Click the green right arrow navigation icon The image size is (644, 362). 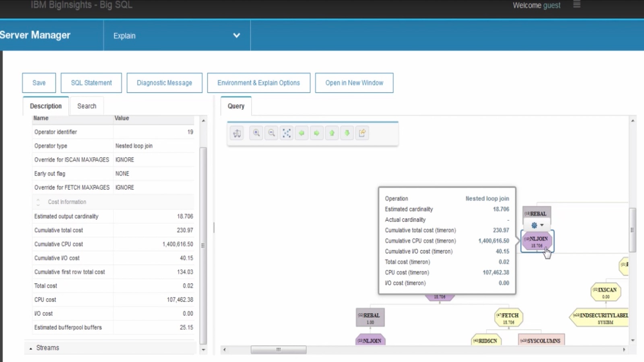pyautogui.click(x=317, y=133)
